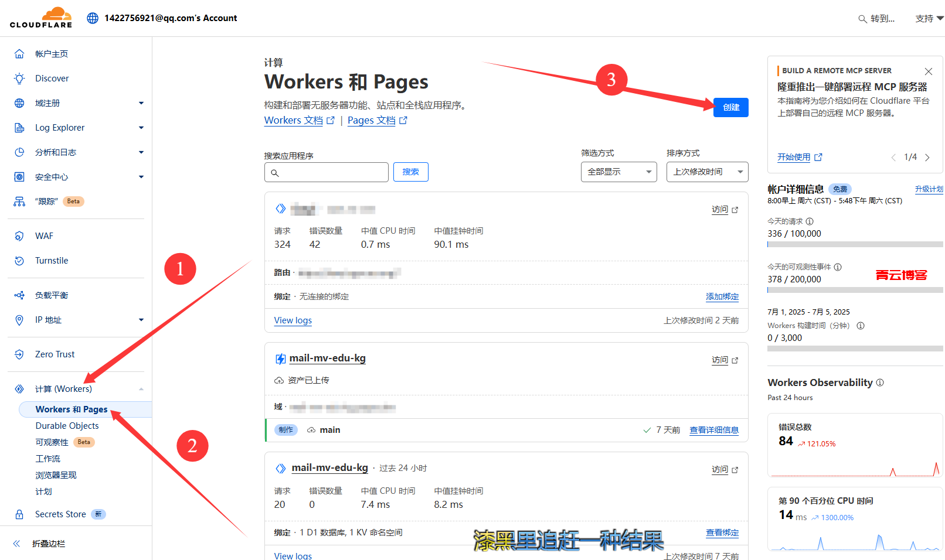Expand the 分析和日志 submenu arrow
The height and width of the screenshot is (560, 945).
pyautogui.click(x=141, y=152)
